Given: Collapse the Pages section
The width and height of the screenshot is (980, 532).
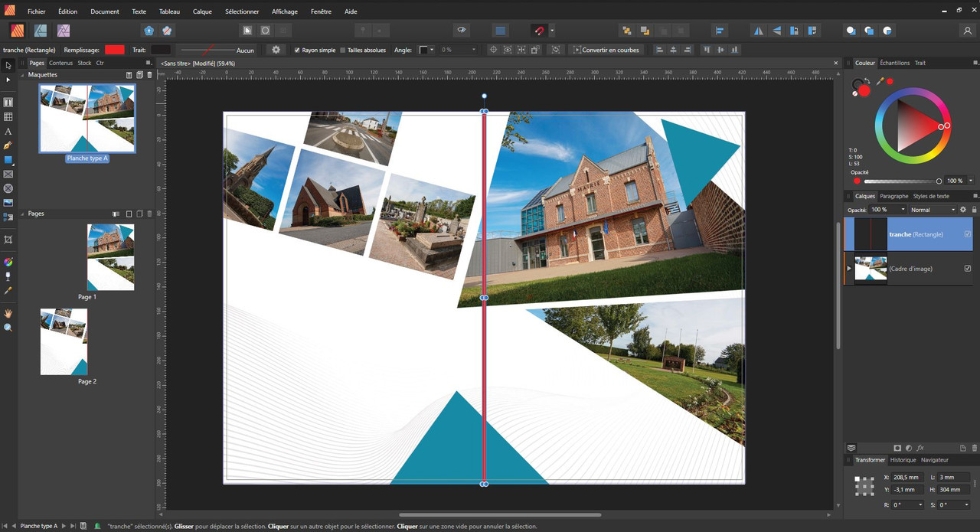Looking at the screenshot, I should (23, 214).
